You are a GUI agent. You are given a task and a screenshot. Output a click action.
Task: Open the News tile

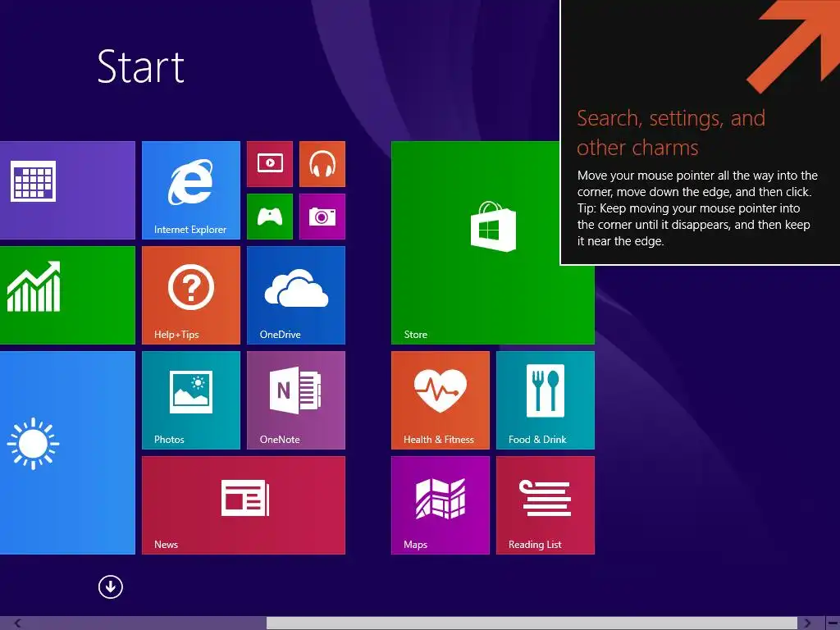pyautogui.click(x=243, y=505)
